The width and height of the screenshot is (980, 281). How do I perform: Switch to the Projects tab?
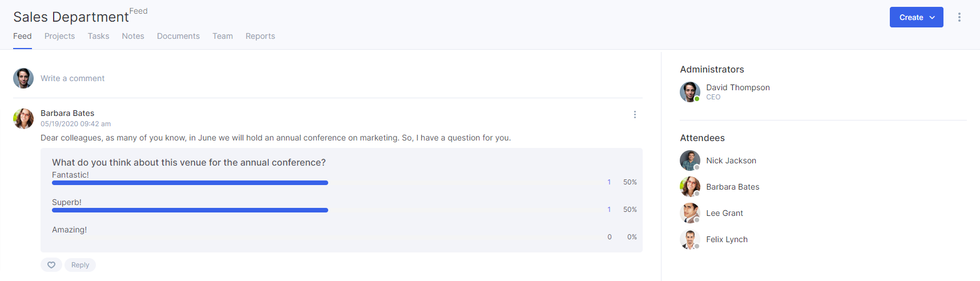[59, 36]
